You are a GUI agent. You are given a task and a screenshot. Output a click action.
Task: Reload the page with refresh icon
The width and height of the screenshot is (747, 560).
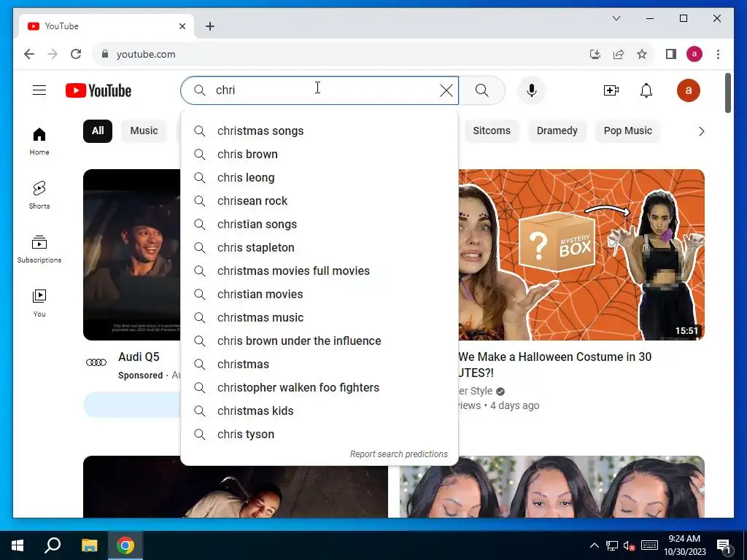[76, 54]
